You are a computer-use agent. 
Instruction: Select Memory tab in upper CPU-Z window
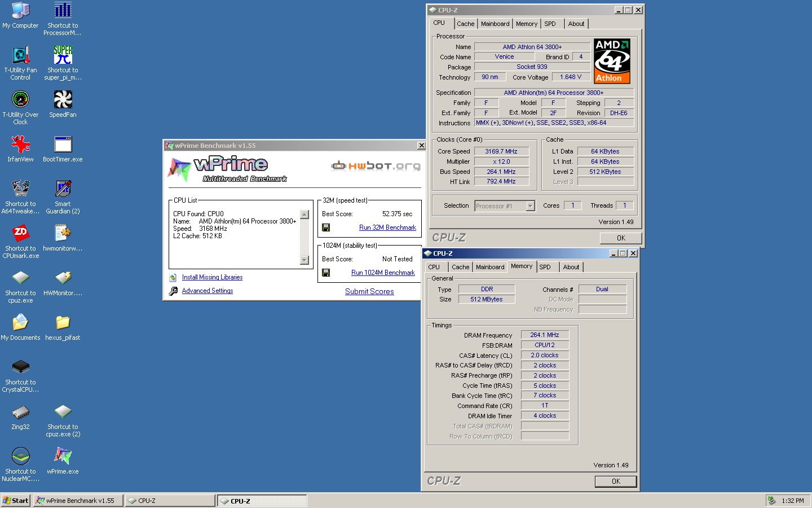[x=527, y=24]
